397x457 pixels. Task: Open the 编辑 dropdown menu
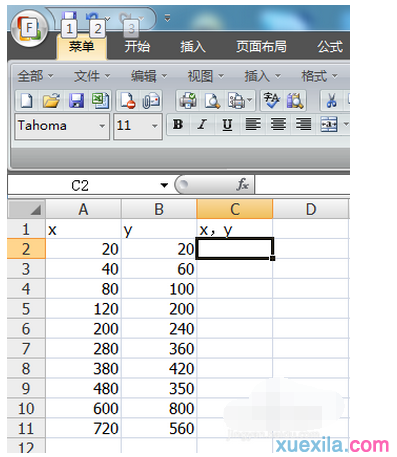pyautogui.click(x=149, y=76)
